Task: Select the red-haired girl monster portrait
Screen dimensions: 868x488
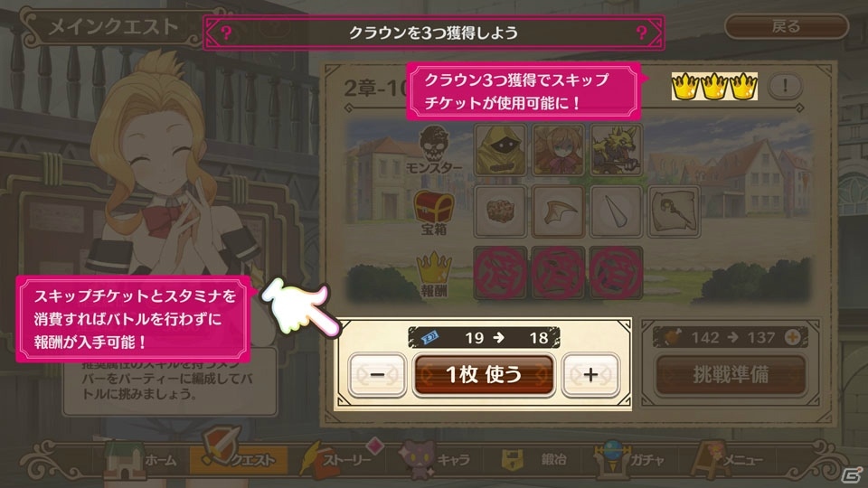Action: click(558, 149)
